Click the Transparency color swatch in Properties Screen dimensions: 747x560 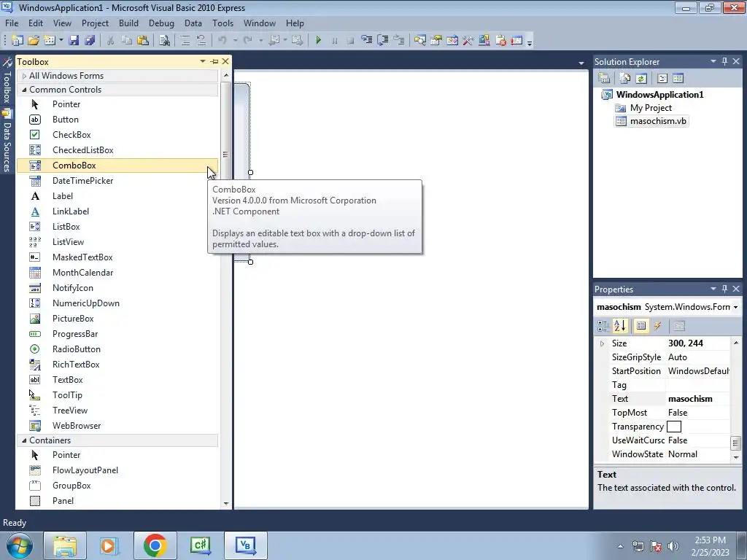[x=674, y=427]
